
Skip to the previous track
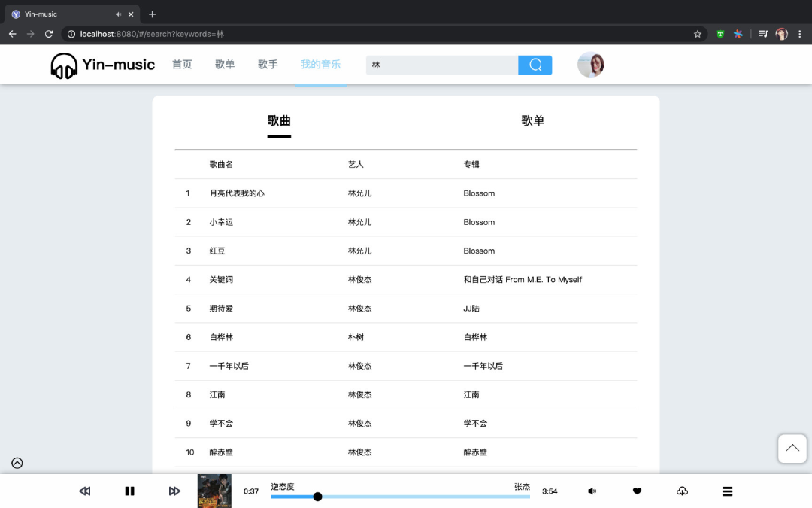click(x=84, y=491)
